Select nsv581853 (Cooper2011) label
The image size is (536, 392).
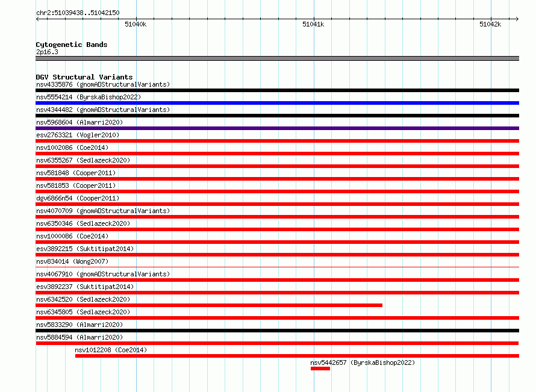click(x=76, y=185)
